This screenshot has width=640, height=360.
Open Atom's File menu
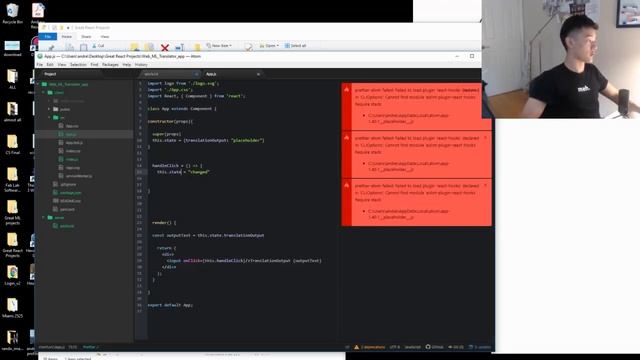tap(40, 64)
